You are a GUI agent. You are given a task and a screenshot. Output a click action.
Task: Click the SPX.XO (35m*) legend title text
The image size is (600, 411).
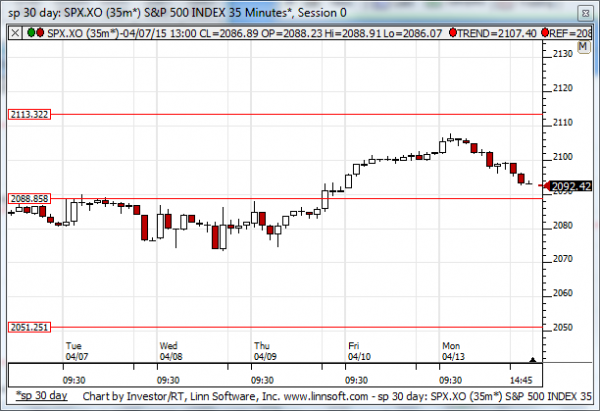tap(80, 33)
